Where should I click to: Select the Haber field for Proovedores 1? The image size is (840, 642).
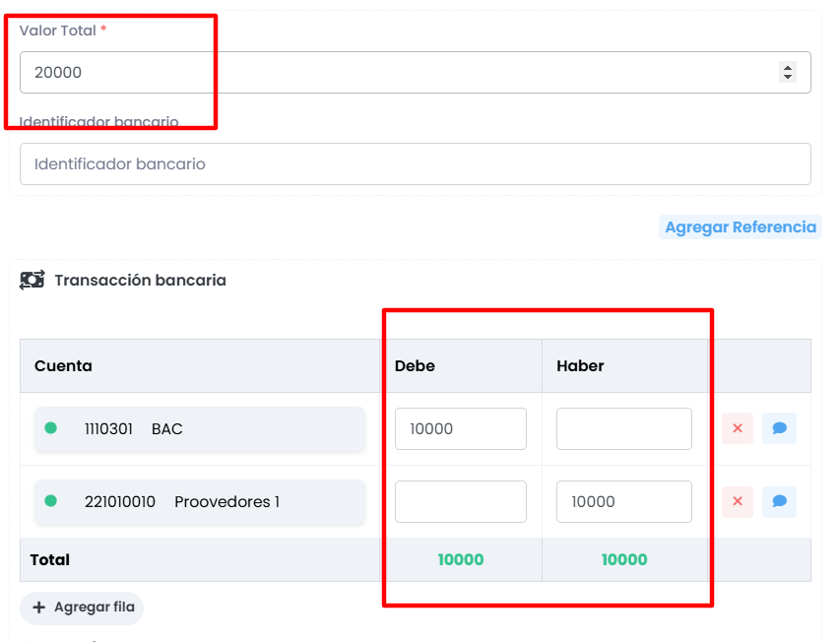623,502
